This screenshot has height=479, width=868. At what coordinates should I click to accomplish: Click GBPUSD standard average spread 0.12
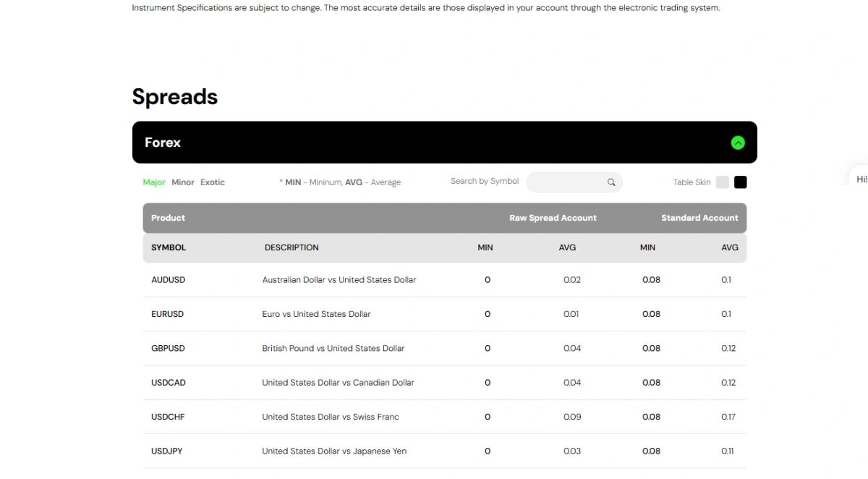tap(728, 348)
